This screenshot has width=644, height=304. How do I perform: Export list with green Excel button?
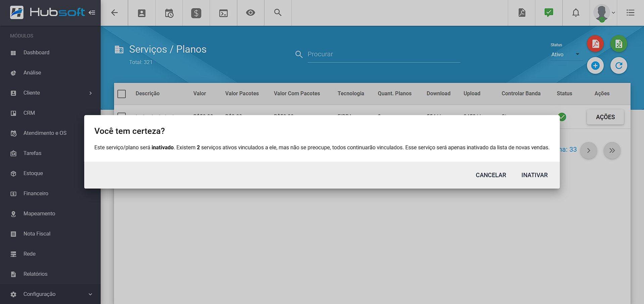click(619, 44)
